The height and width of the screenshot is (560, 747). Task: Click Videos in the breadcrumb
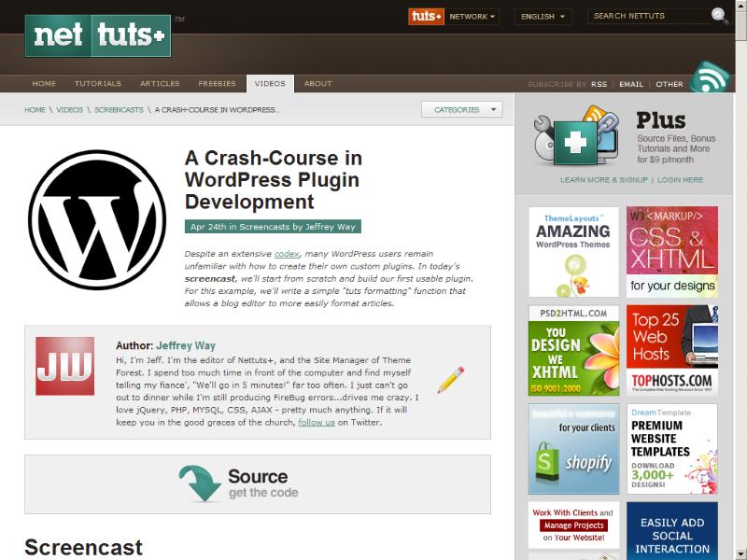tap(69, 109)
